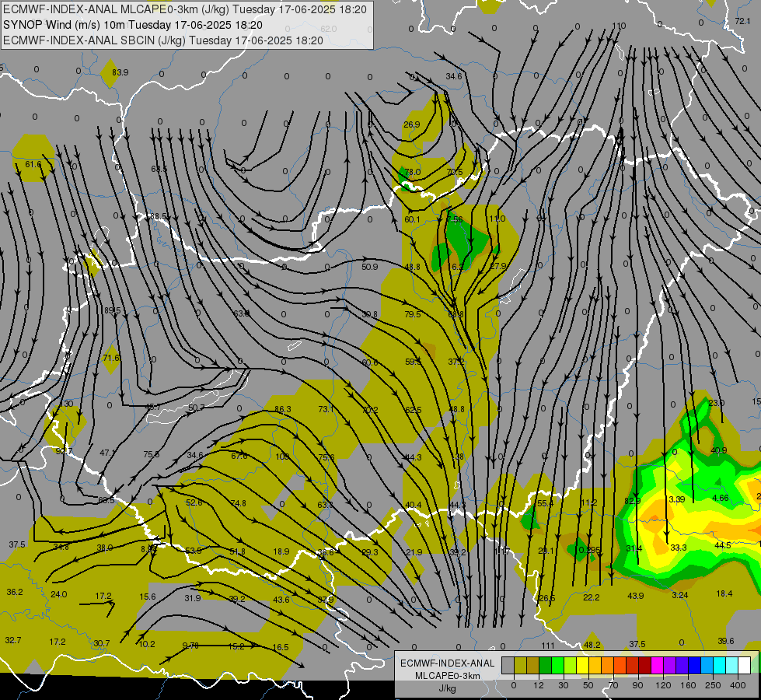This screenshot has height=700, width=761.
Task: Click the map value 26.9
Action: coord(411,124)
